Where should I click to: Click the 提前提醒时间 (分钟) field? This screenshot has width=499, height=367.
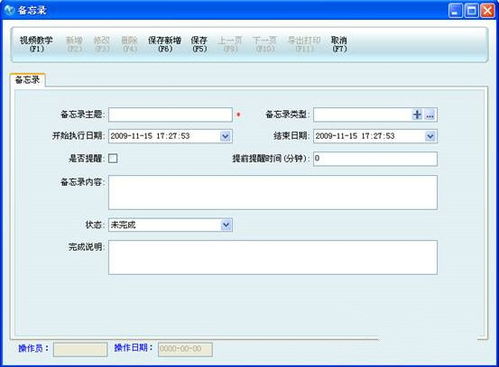(375, 159)
